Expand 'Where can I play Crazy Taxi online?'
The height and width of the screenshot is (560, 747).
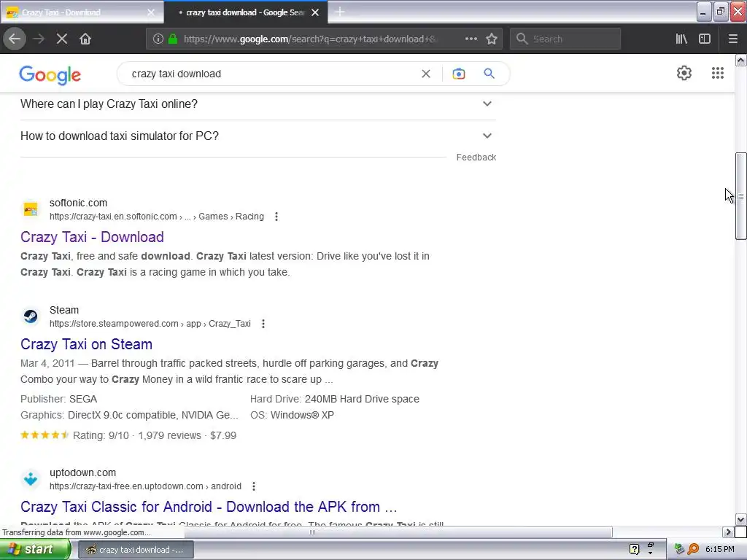pos(258,104)
